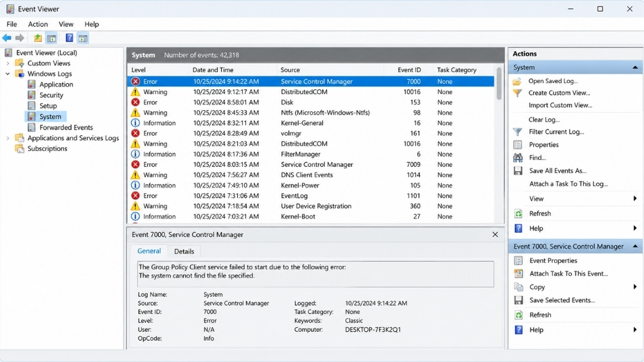Open the System Help submenu arrow
Screen dimensions: 644x362
pos(635,228)
